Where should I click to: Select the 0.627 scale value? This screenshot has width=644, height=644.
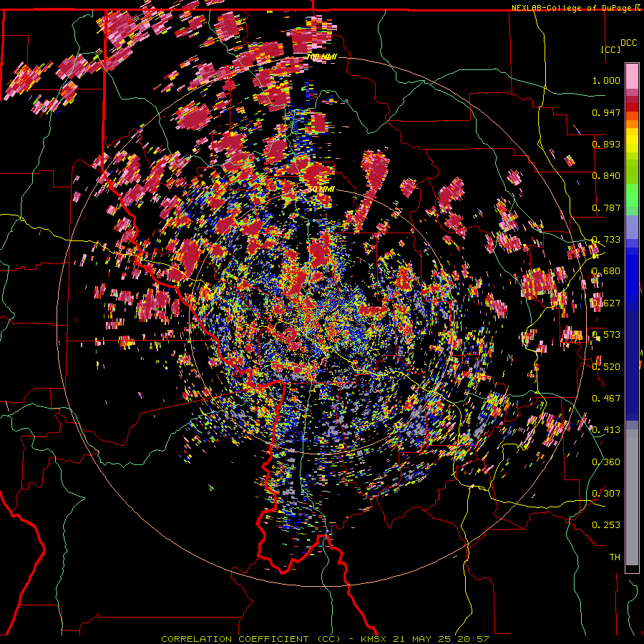[606, 303]
